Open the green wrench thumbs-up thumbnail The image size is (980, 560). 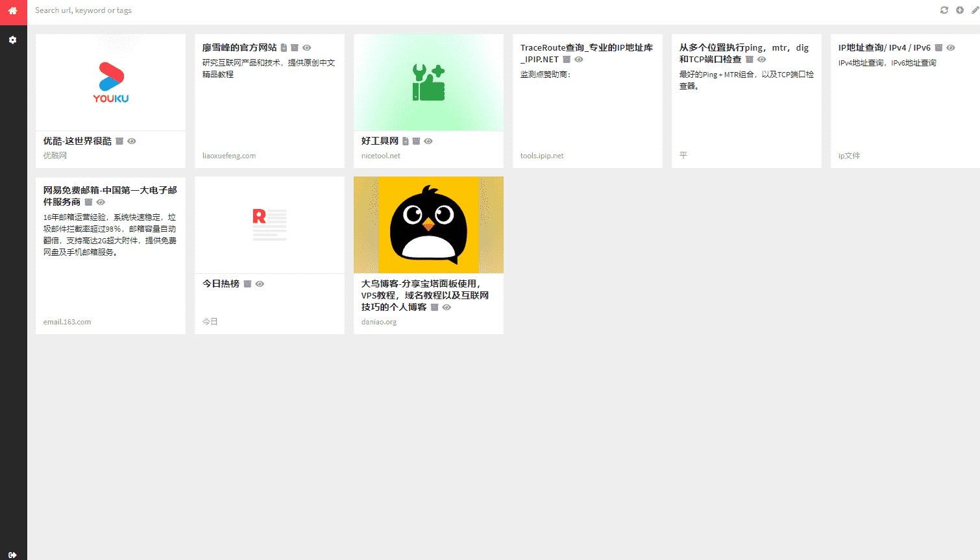point(428,82)
